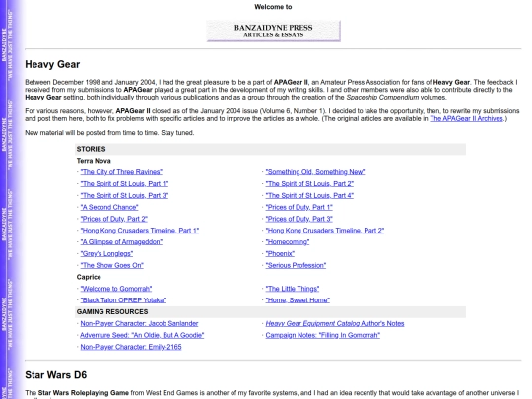Open The APAGear II Archives link
The width and height of the screenshot is (532, 399).
[466, 119]
